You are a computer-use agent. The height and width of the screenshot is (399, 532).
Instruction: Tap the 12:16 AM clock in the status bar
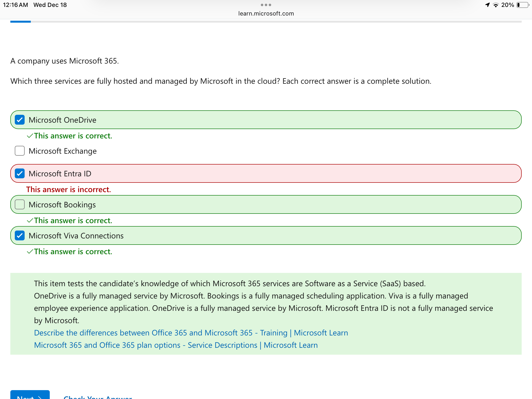[16, 5]
